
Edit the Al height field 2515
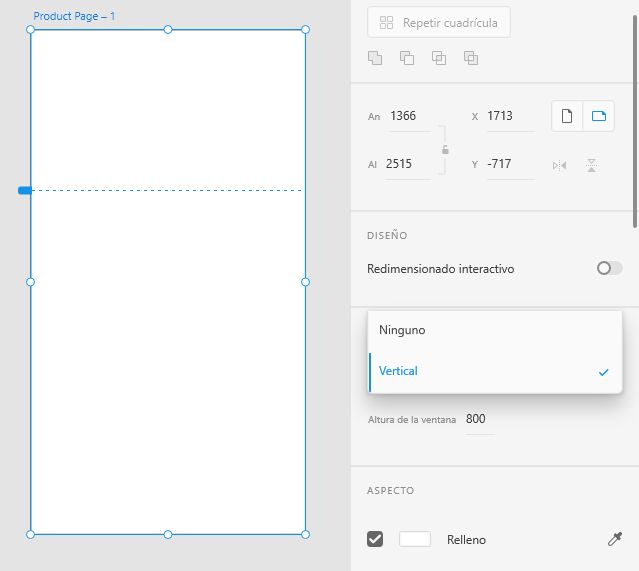pos(408,164)
